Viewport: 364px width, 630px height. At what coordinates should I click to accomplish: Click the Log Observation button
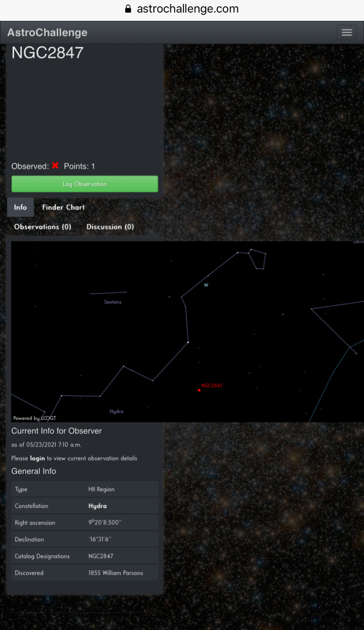[x=85, y=184]
